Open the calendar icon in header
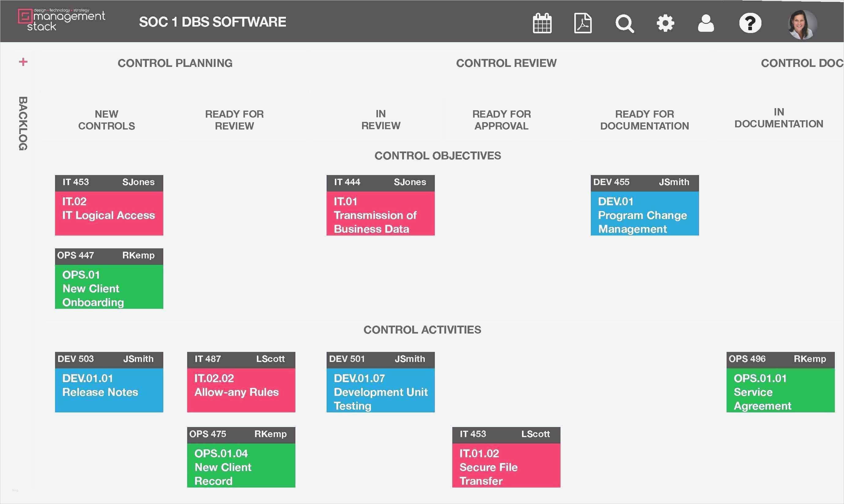This screenshot has width=844, height=504. click(x=542, y=23)
